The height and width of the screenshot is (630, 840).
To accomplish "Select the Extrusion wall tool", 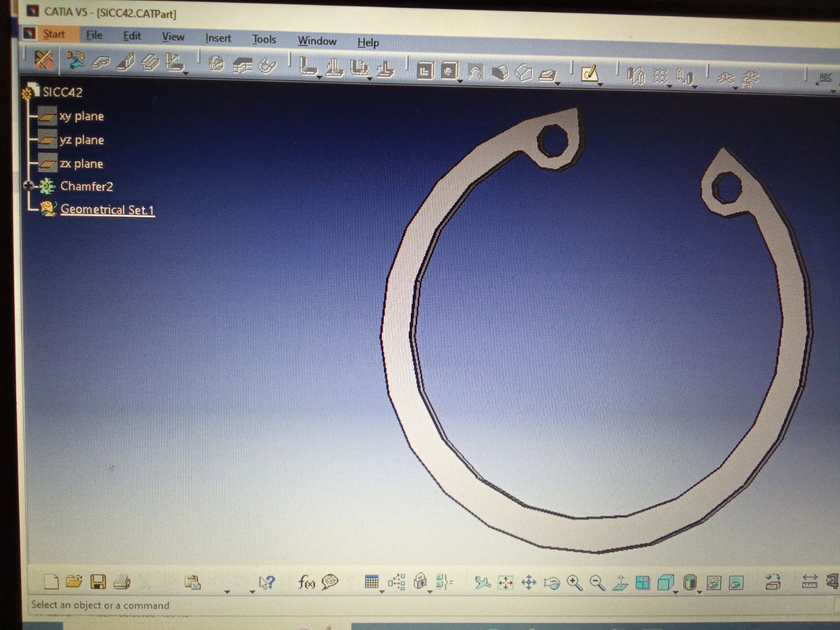I will (150, 63).
